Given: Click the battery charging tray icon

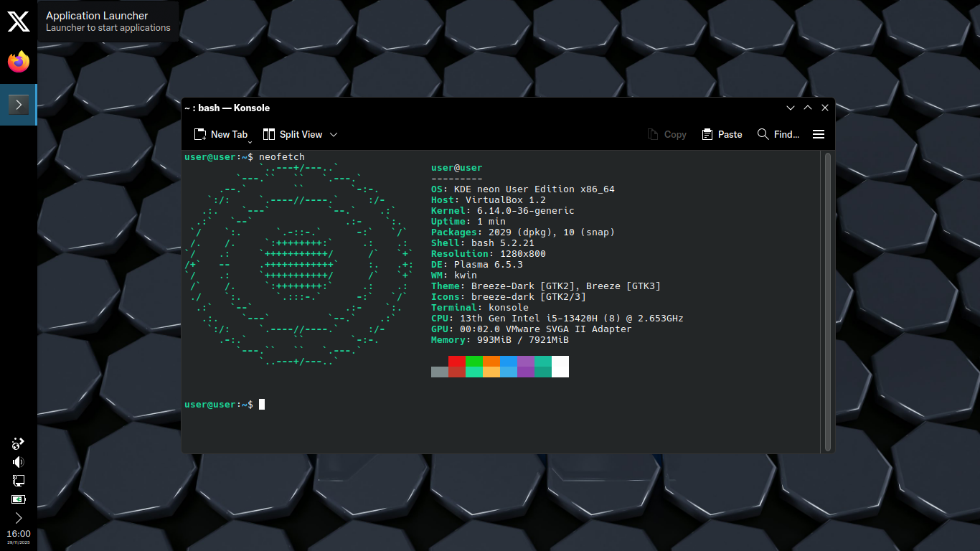Looking at the screenshot, I should (19, 499).
